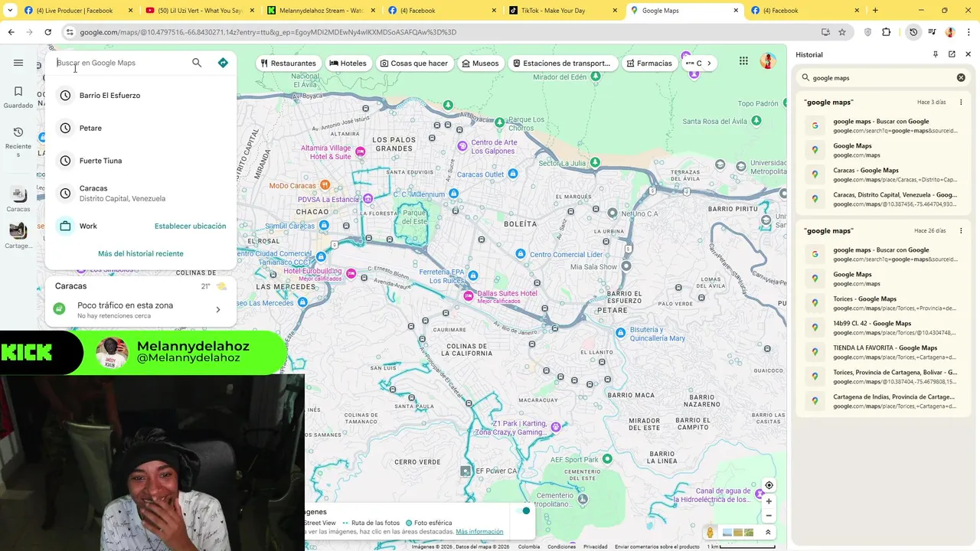Open Guardado saved places in sidebar
This screenshot has height=551, width=980.
tap(18, 97)
